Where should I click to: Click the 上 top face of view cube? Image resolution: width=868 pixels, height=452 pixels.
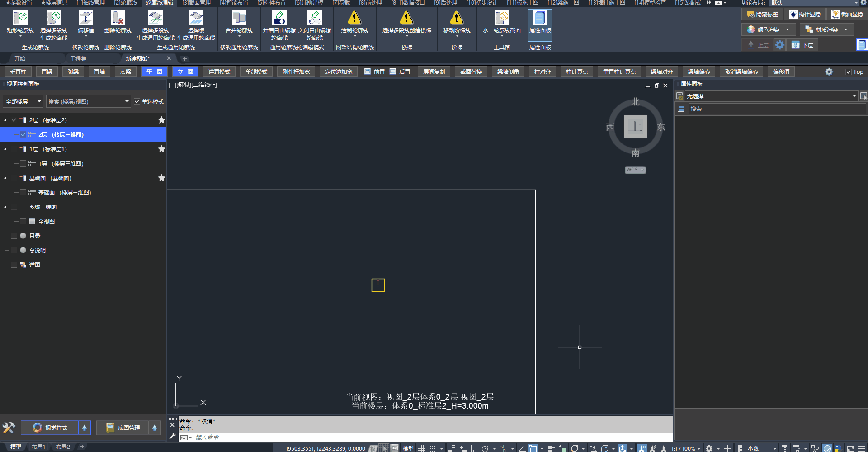click(635, 127)
